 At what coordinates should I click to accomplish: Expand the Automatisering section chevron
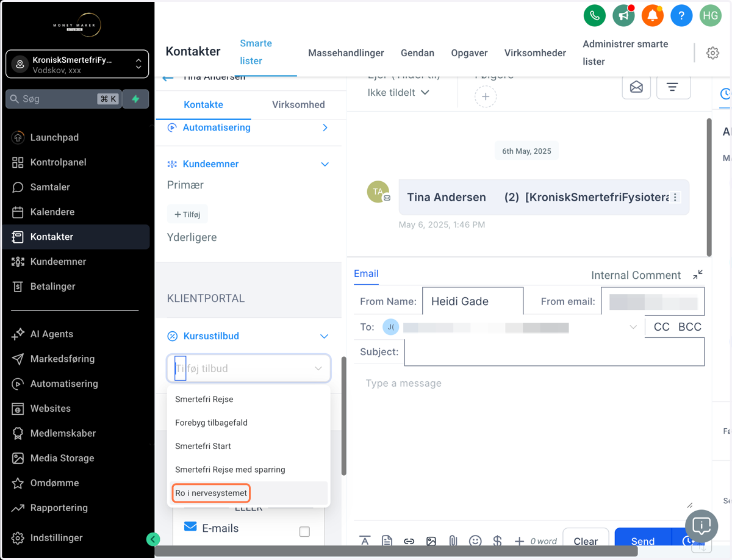point(325,127)
